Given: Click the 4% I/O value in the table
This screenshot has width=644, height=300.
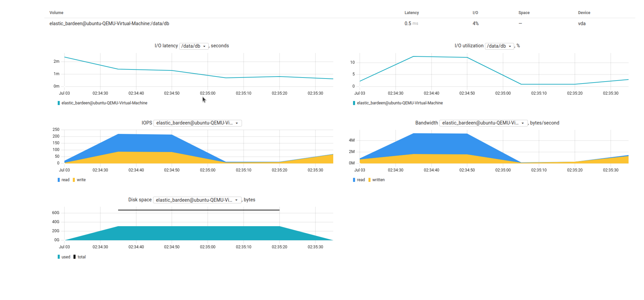Looking at the screenshot, I should point(475,23).
